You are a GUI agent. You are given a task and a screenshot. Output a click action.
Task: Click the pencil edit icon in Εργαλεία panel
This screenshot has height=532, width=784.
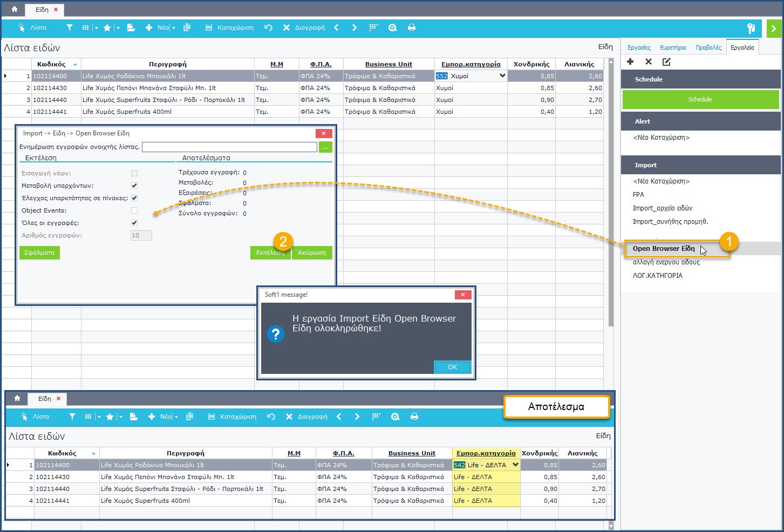coord(666,62)
